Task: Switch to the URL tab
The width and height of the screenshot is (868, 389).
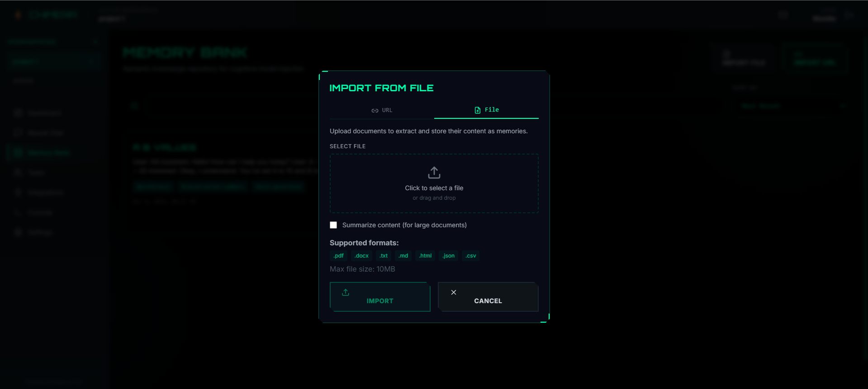Action: tap(382, 110)
